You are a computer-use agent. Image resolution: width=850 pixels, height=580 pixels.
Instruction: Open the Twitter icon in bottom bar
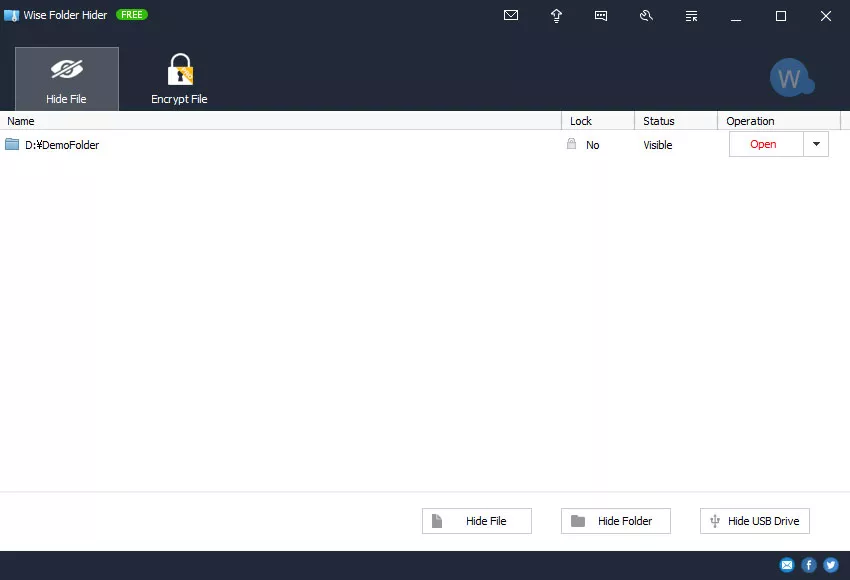coord(830,565)
